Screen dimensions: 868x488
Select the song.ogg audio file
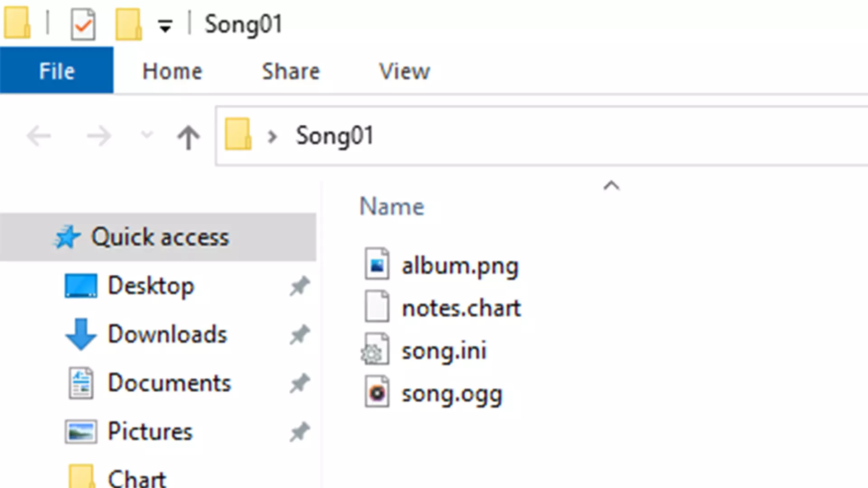(x=451, y=394)
